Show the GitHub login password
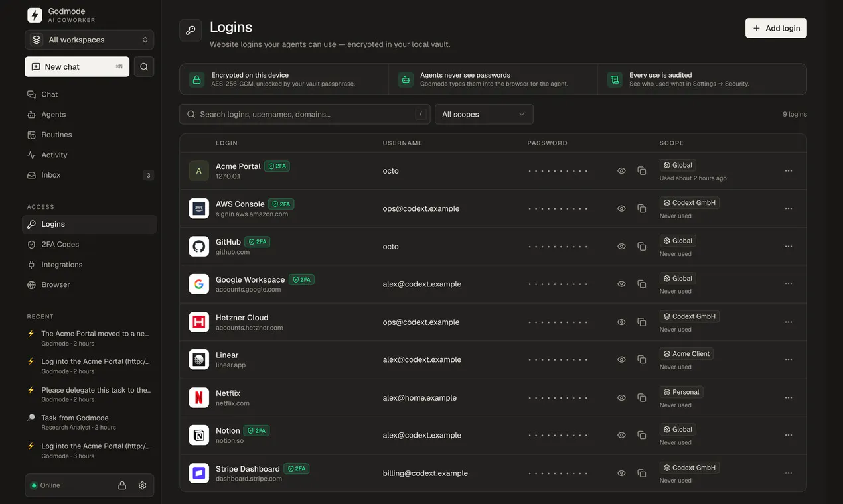 pyautogui.click(x=621, y=247)
